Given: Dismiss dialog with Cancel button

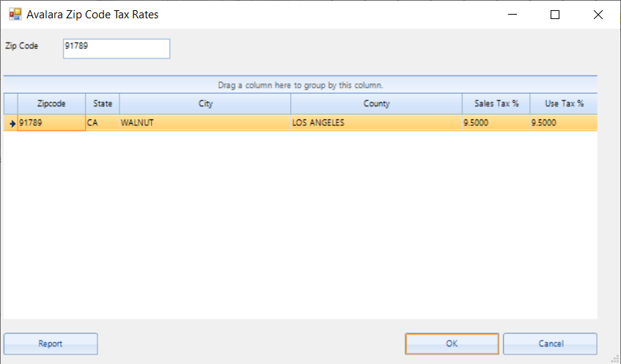Looking at the screenshot, I should tap(550, 343).
